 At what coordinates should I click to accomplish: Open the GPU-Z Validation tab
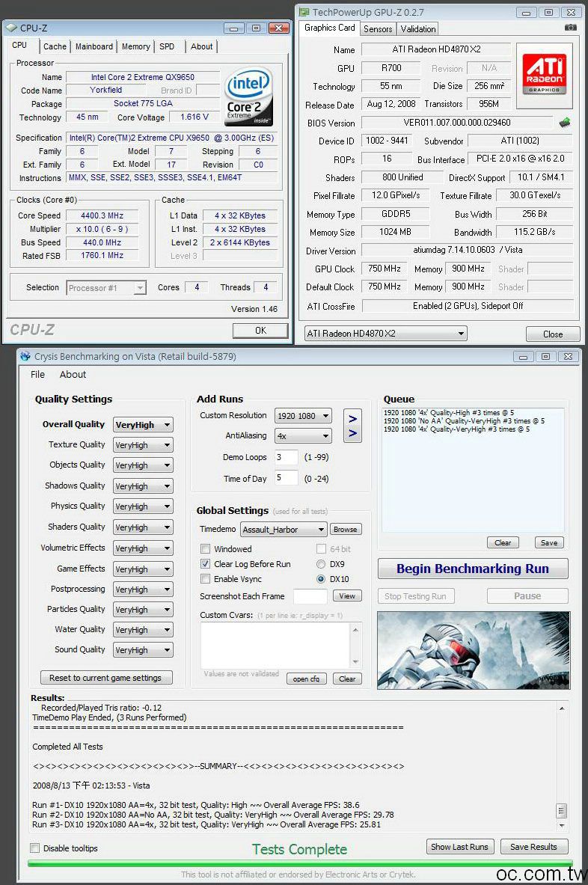click(418, 28)
